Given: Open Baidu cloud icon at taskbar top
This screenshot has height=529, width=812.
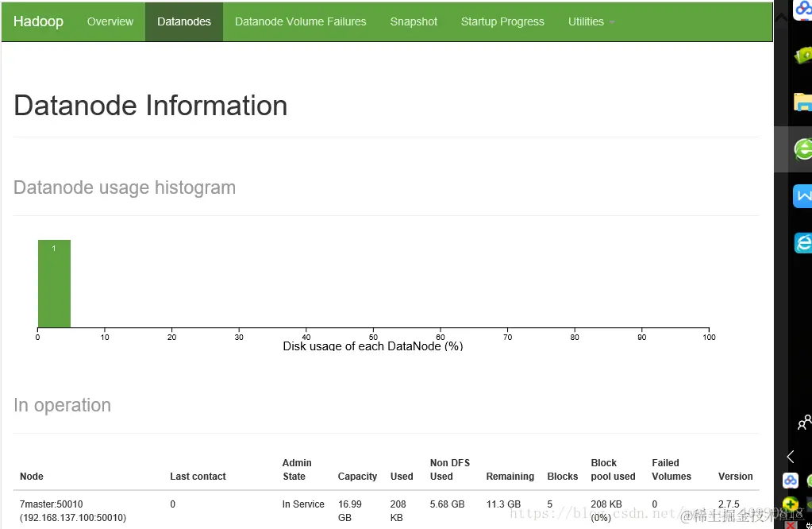Looking at the screenshot, I should click(803, 10).
